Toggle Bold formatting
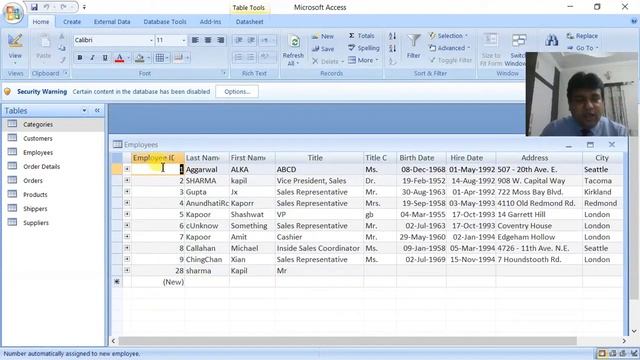 (80, 58)
